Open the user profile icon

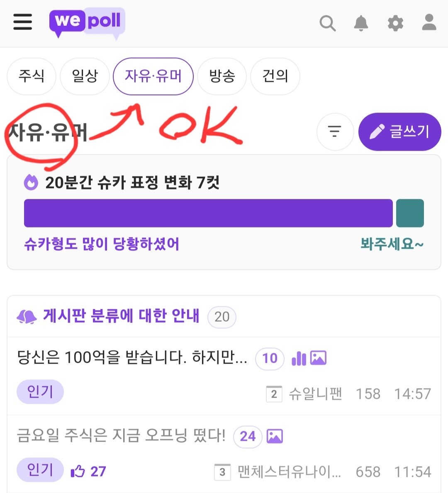click(429, 22)
